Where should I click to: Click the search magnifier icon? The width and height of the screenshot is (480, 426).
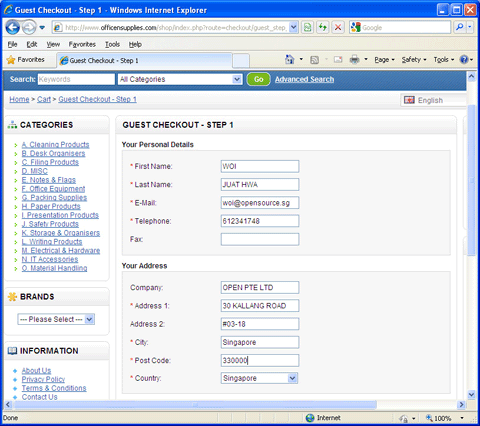460,27
